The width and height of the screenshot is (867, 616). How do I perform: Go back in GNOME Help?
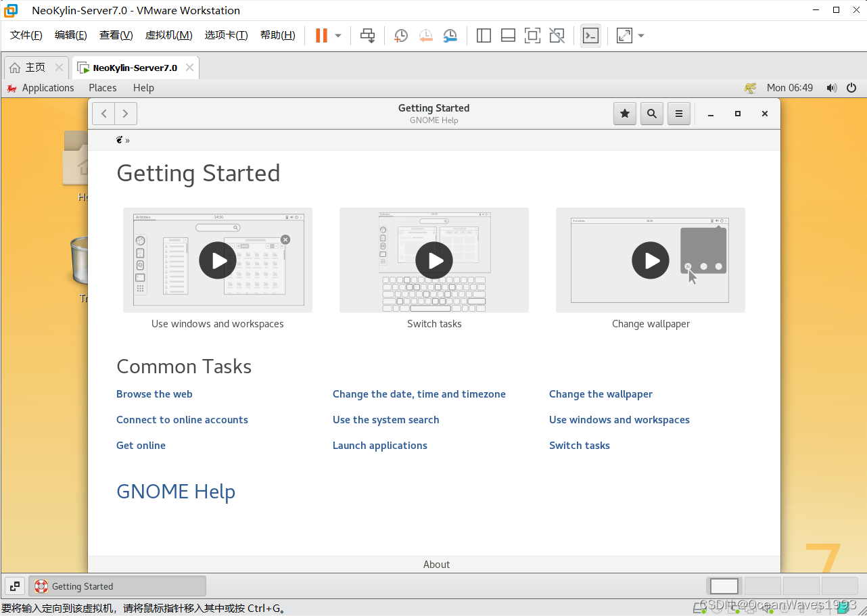103,114
